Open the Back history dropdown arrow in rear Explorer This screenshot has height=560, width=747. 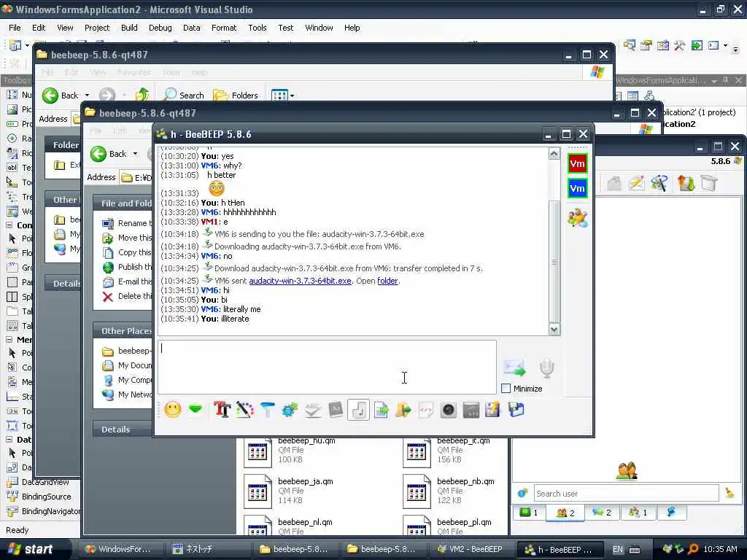click(x=87, y=96)
